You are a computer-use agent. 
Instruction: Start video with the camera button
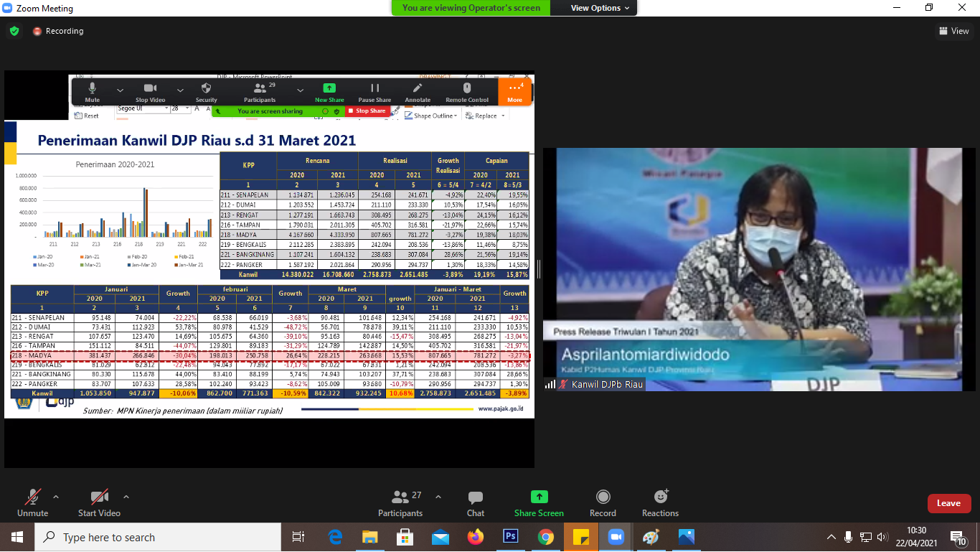(99, 497)
